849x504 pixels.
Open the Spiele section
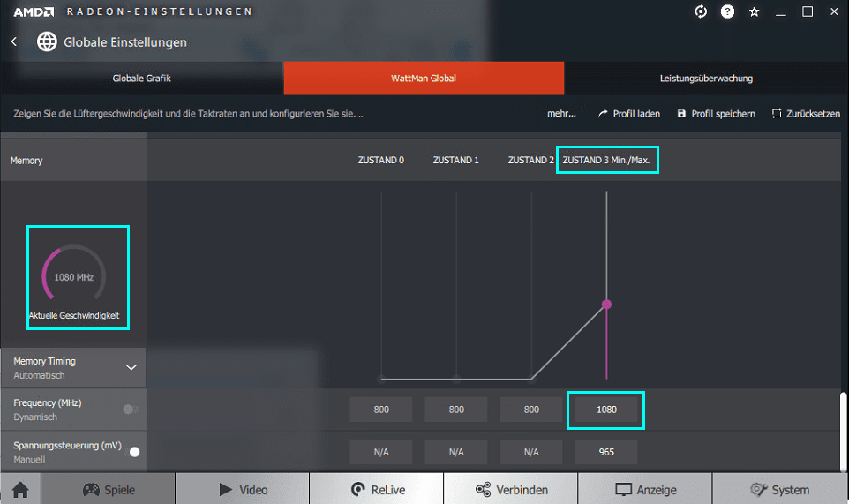[109, 489]
